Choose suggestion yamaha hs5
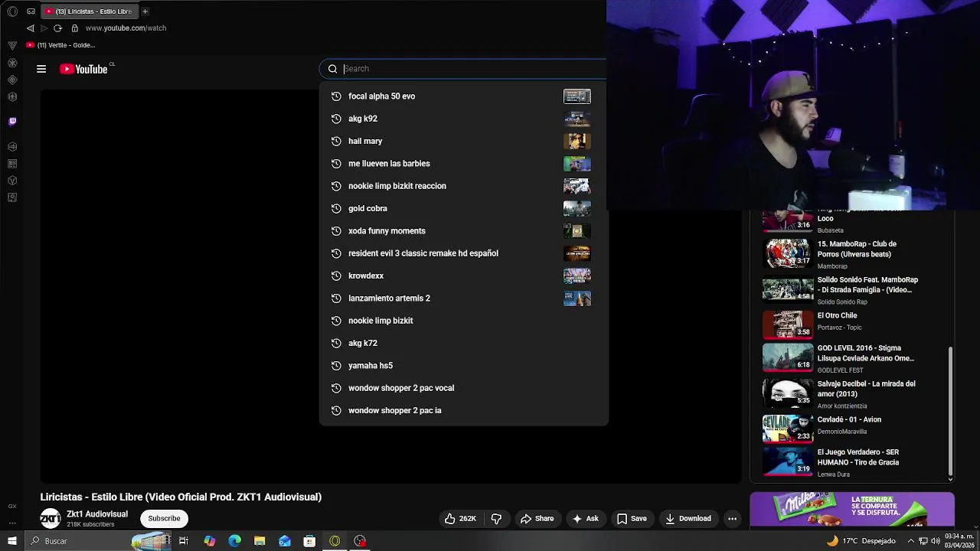 (x=463, y=366)
